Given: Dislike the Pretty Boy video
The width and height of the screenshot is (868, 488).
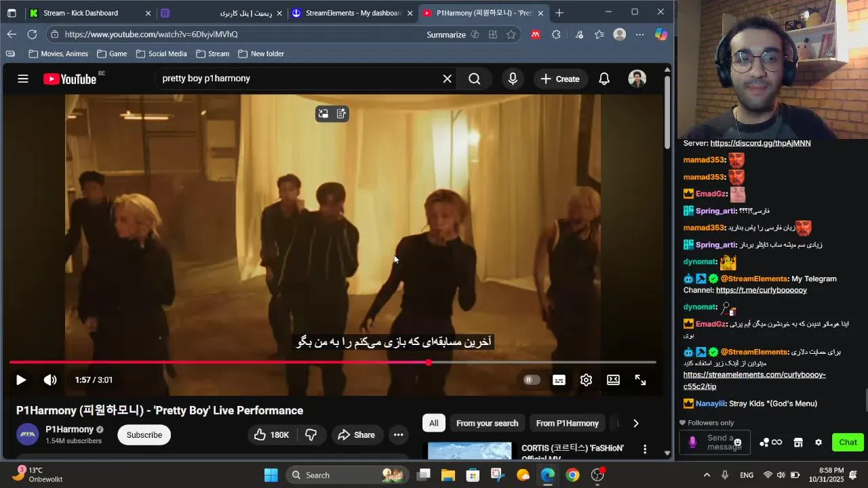Looking at the screenshot, I should click(x=311, y=435).
